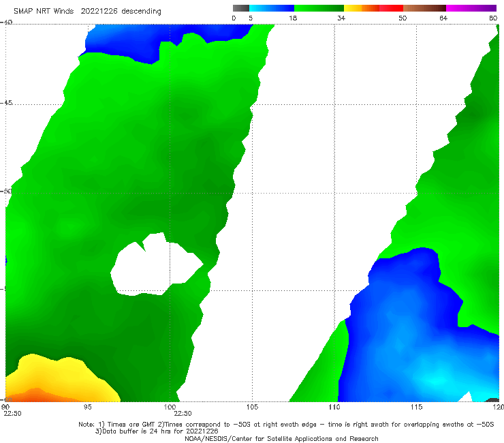Click the color bar label '5'
504x443 pixels.
click(251, 18)
